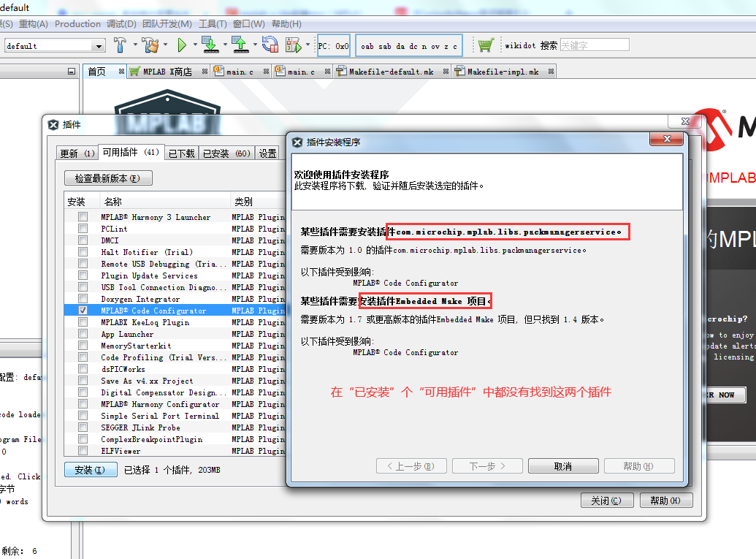The width and height of the screenshot is (756, 559).
Task: Click the PC: 0x0 field
Action: [333, 46]
